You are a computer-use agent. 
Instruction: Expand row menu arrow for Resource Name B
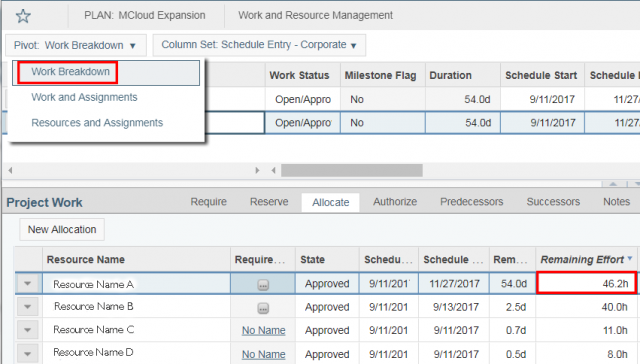[28, 306]
